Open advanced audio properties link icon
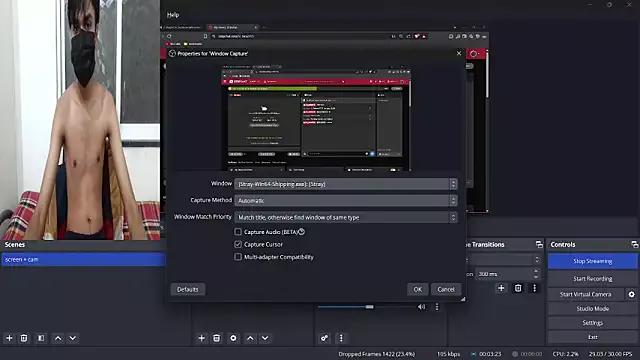The image size is (640, 360). pos(324,338)
